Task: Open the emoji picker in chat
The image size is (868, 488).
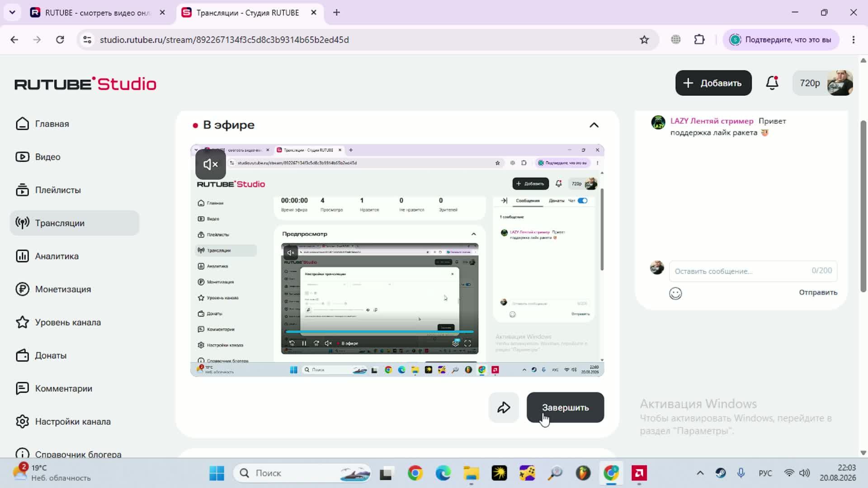Action: 675,294
